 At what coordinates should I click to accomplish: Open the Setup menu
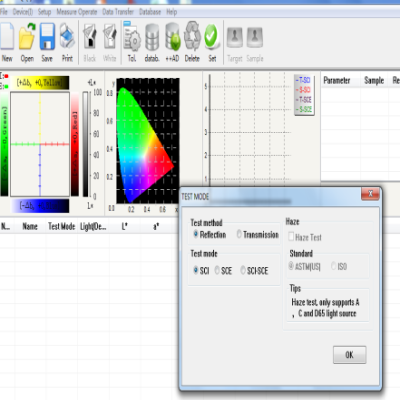click(44, 12)
